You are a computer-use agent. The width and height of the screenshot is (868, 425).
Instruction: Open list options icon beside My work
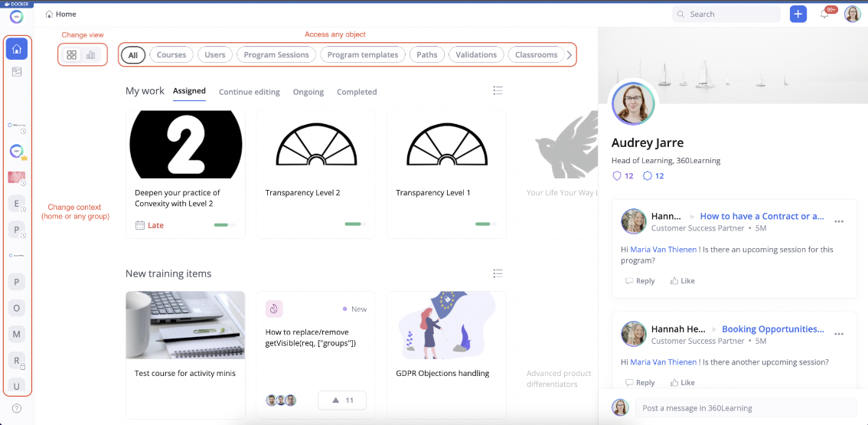pos(498,91)
